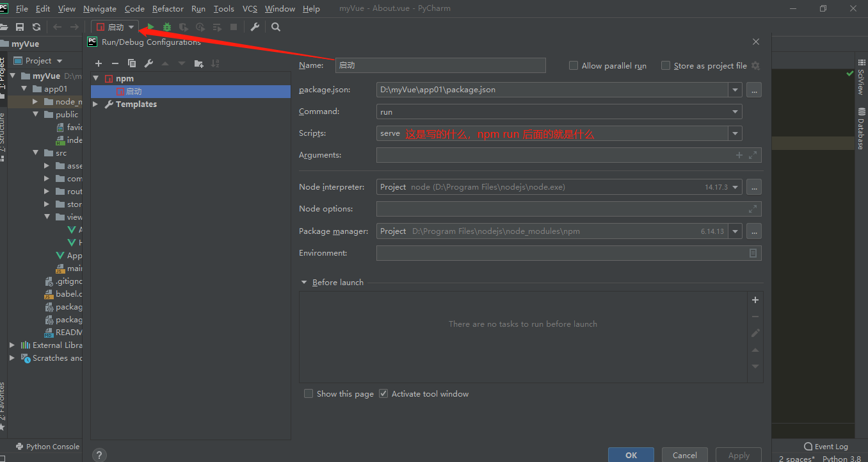This screenshot has height=462, width=868.
Task: Copy configuration icon in dialog toolbar
Action: pos(132,63)
